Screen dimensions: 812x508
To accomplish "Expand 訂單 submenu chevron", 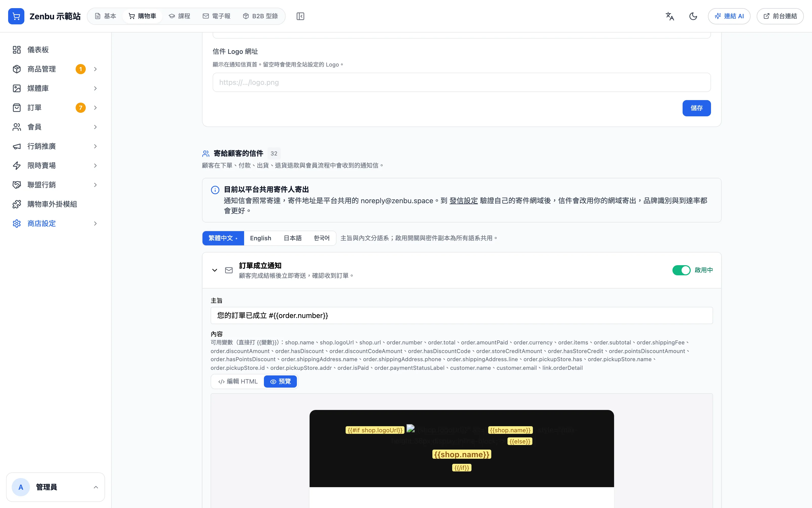I will [x=95, y=108].
